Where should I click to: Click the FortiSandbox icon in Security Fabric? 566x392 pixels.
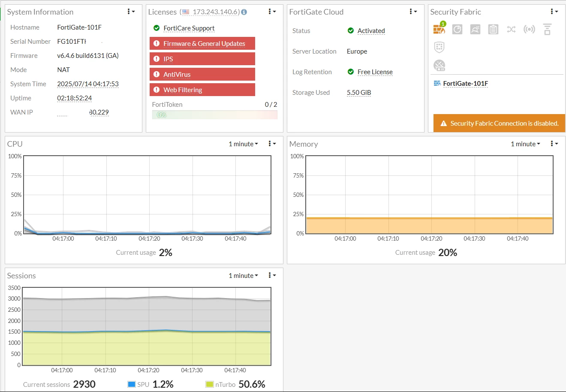475,29
